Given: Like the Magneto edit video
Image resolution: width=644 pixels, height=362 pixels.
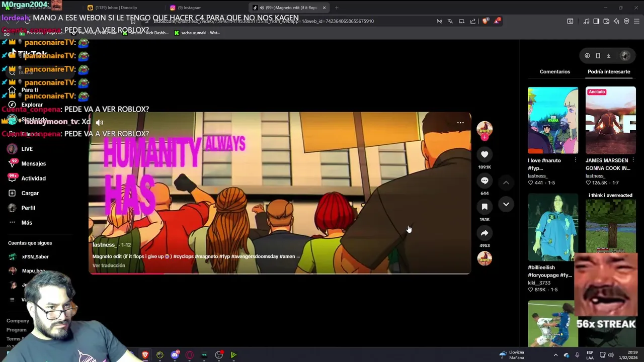Looking at the screenshot, I should tap(485, 154).
